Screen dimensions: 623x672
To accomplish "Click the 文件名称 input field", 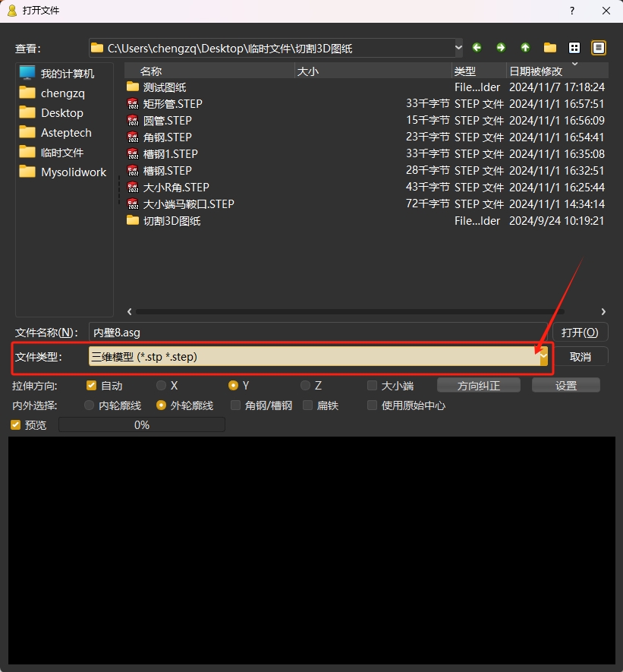I will click(x=318, y=333).
